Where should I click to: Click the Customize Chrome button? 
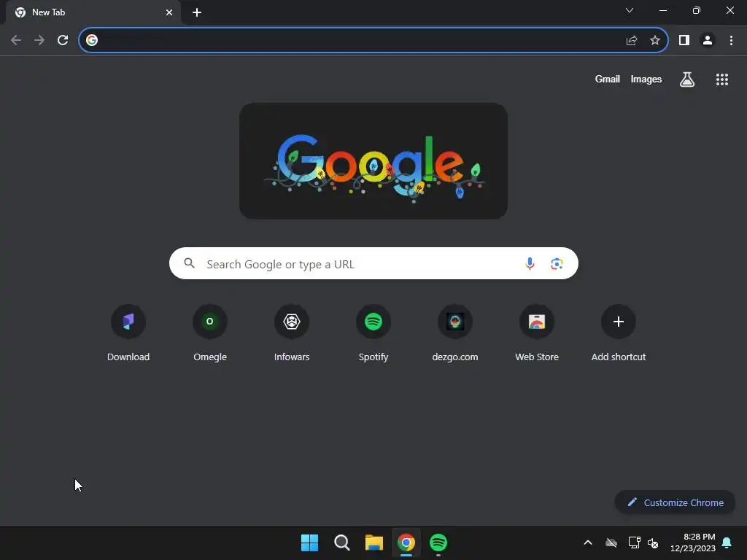675,502
